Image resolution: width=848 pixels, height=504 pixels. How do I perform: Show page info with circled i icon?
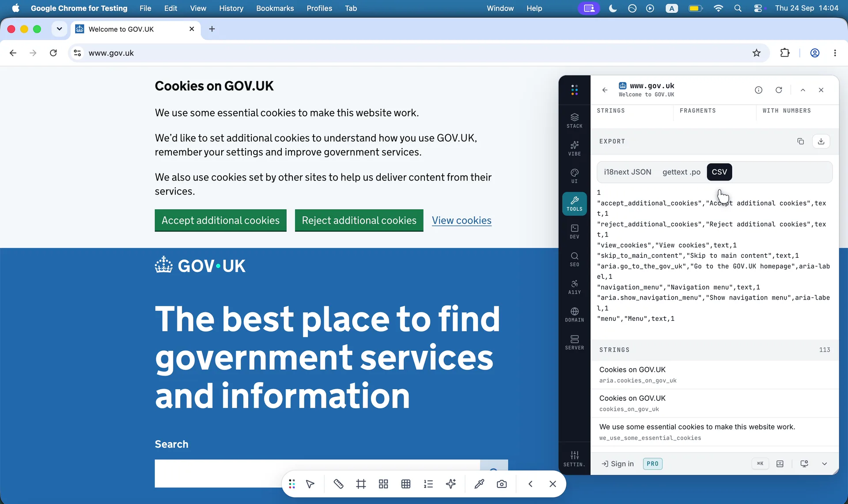(x=758, y=90)
